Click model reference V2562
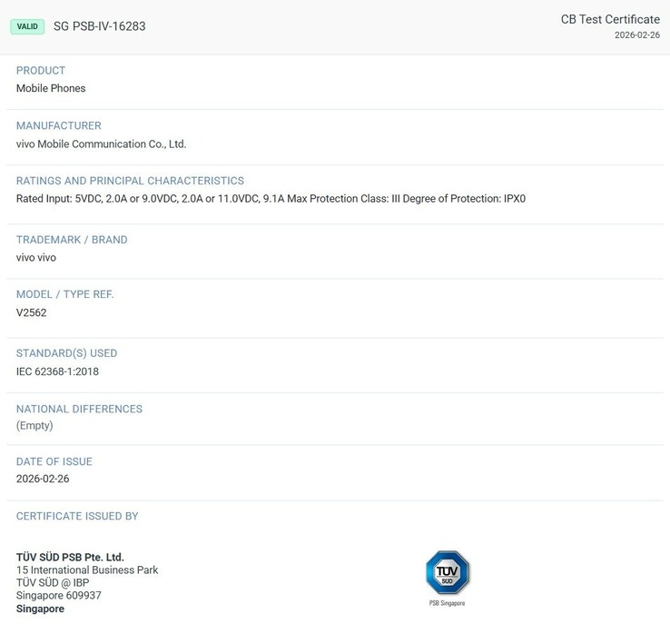 coord(31,312)
